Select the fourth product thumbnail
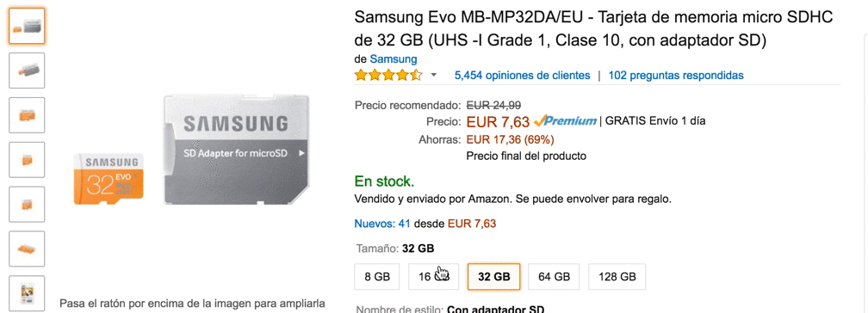Image resolution: width=868 pixels, height=313 pixels. pyautogui.click(x=27, y=160)
